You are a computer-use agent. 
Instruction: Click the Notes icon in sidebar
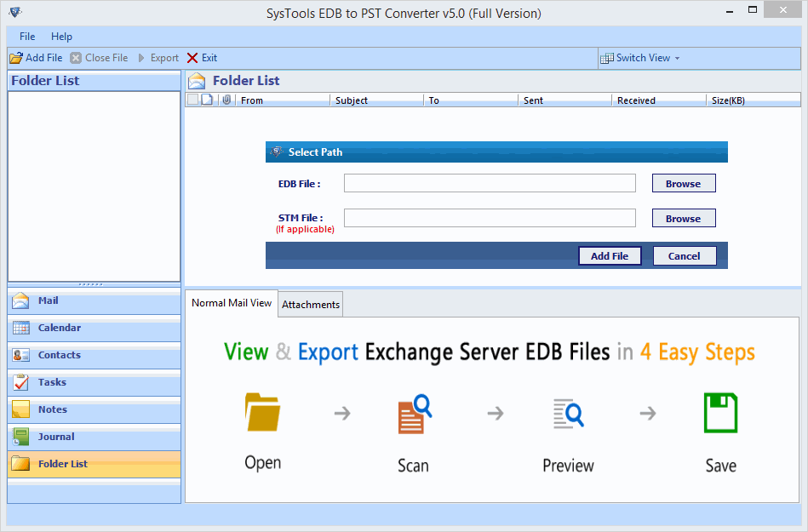coord(20,409)
